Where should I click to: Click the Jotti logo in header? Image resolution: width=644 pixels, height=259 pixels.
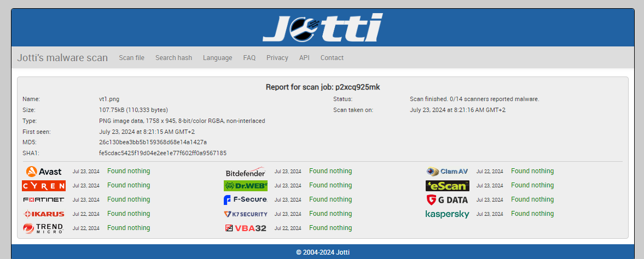[x=322, y=27]
